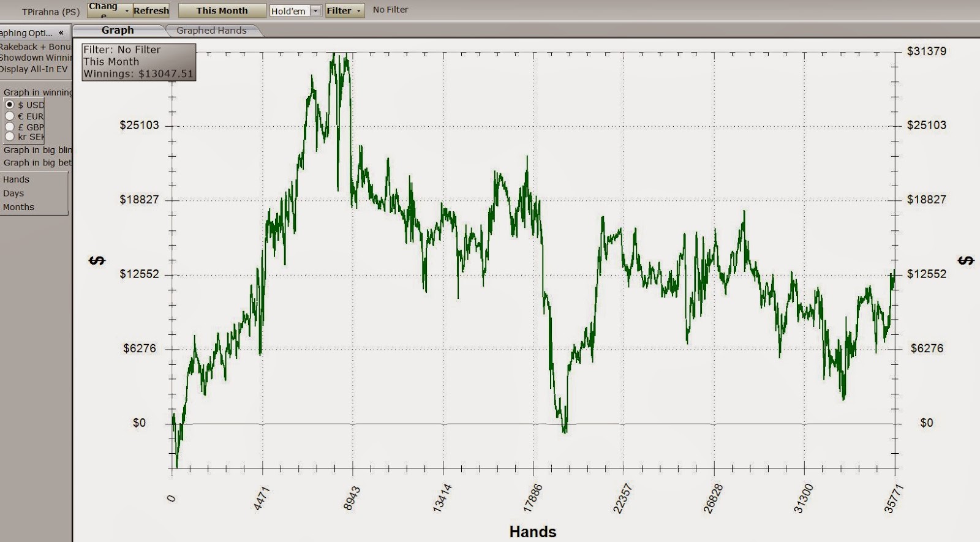
Task: Collapse the Graphing Options panel chevron
Action: (61, 33)
